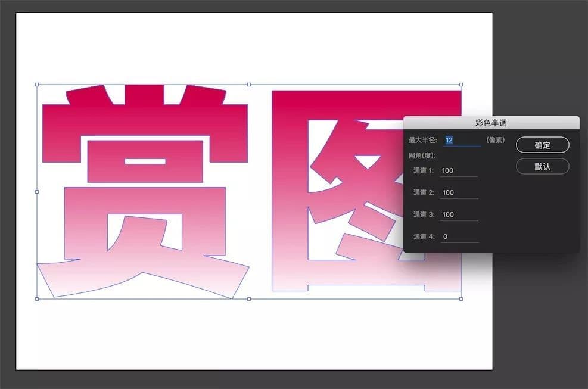This screenshot has width=588, height=389.
Task: Click the 确定 button in the 彩色半调 dialog
Action: click(542, 145)
